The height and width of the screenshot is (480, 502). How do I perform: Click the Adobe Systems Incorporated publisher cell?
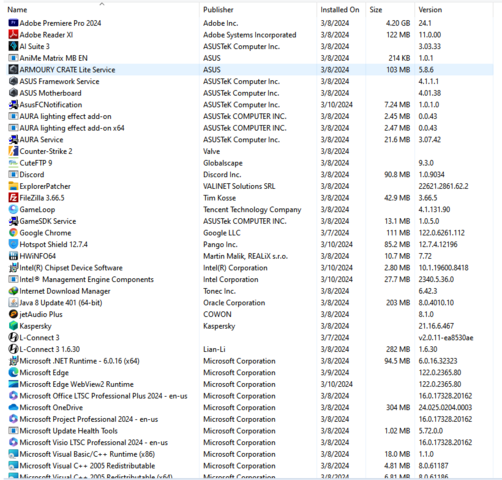[249, 35]
